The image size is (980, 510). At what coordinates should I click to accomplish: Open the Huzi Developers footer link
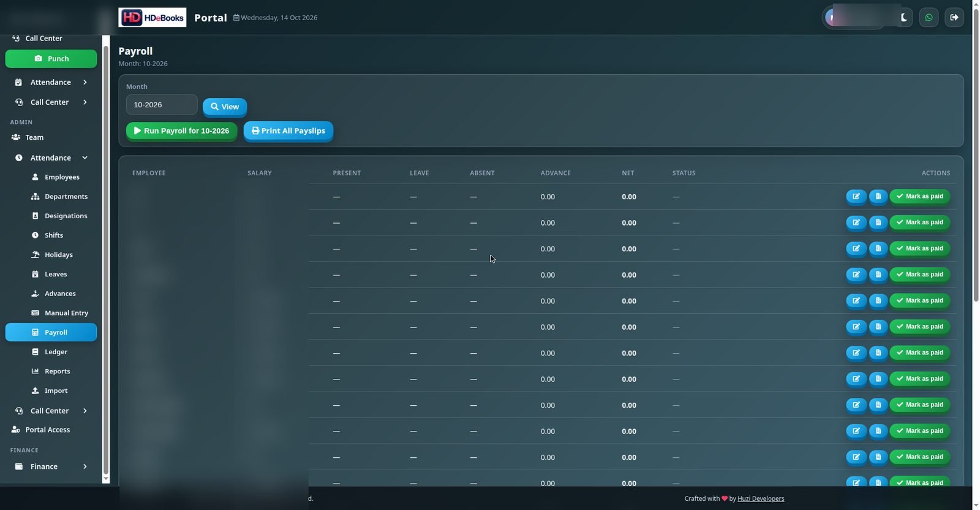point(761,498)
